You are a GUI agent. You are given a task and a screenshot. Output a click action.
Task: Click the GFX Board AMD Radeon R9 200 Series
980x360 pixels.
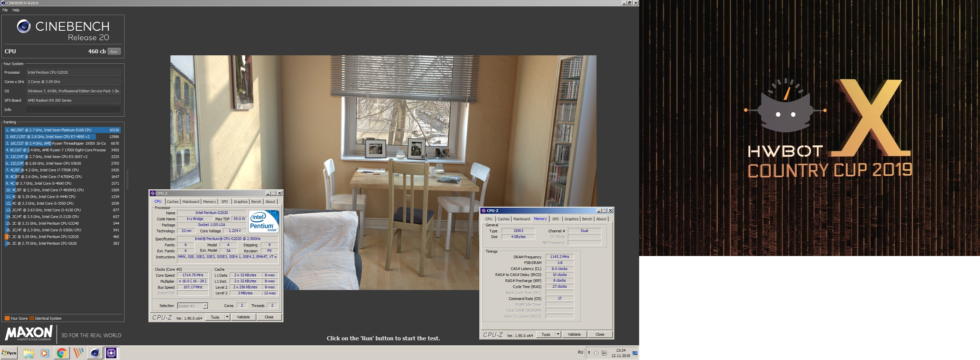(x=74, y=101)
